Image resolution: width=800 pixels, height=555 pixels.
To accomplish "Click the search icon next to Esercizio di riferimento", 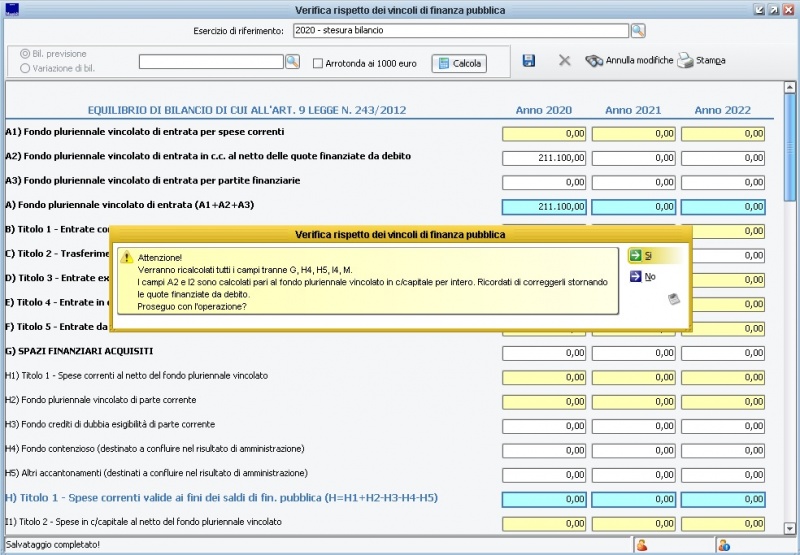I will pyautogui.click(x=638, y=31).
